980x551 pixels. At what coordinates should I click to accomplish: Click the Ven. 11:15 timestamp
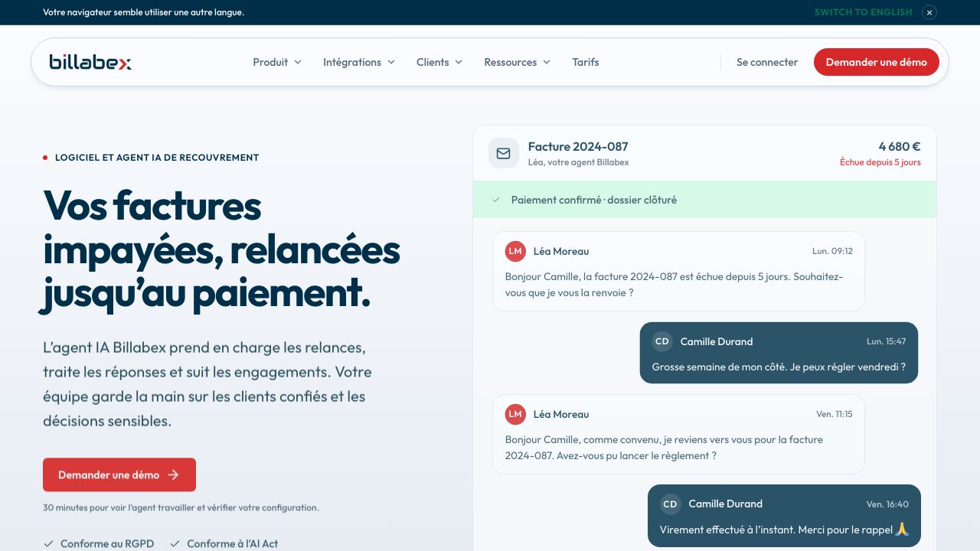(x=835, y=414)
